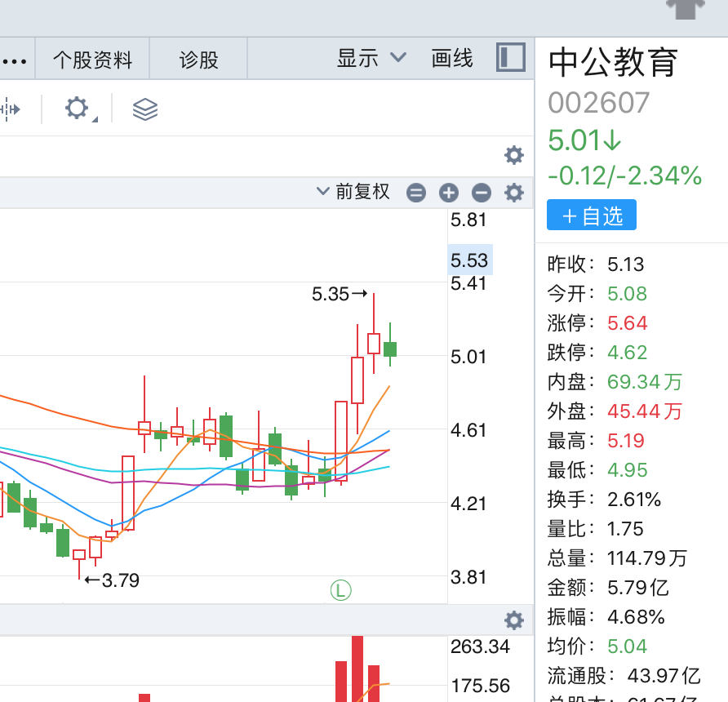Expand the 前复权 adjustment dropdown
This screenshot has width=728, height=702.
(x=354, y=192)
